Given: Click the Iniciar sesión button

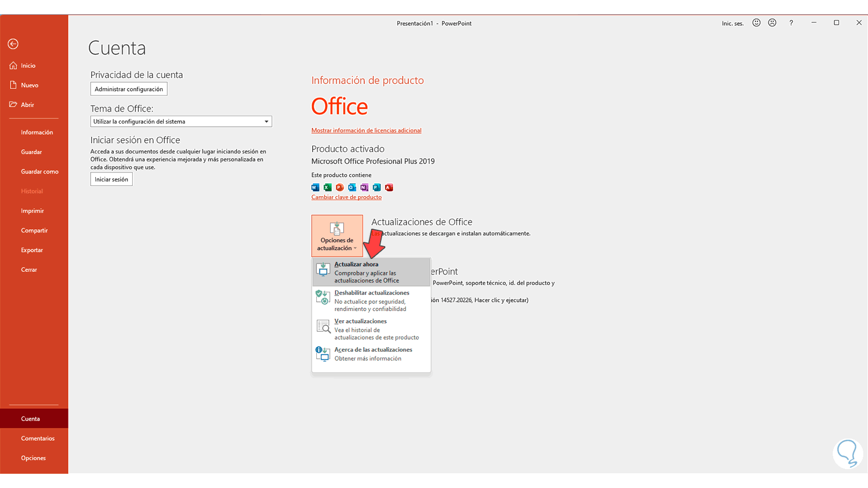Looking at the screenshot, I should pyautogui.click(x=112, y=179).
